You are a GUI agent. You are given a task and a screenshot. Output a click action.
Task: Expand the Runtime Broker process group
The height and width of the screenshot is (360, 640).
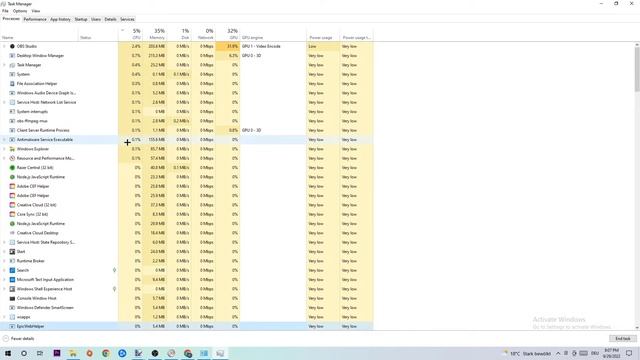[x=4, y=261]
